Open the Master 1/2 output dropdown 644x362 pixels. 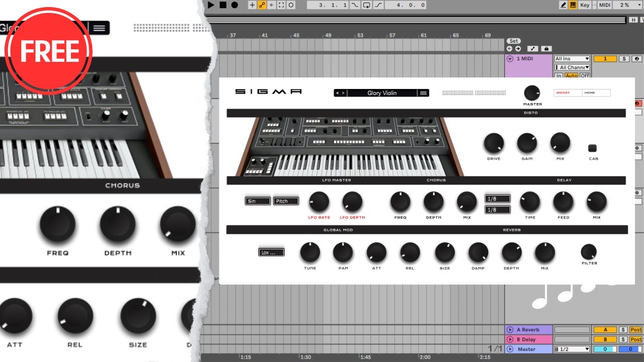point(572,349)
